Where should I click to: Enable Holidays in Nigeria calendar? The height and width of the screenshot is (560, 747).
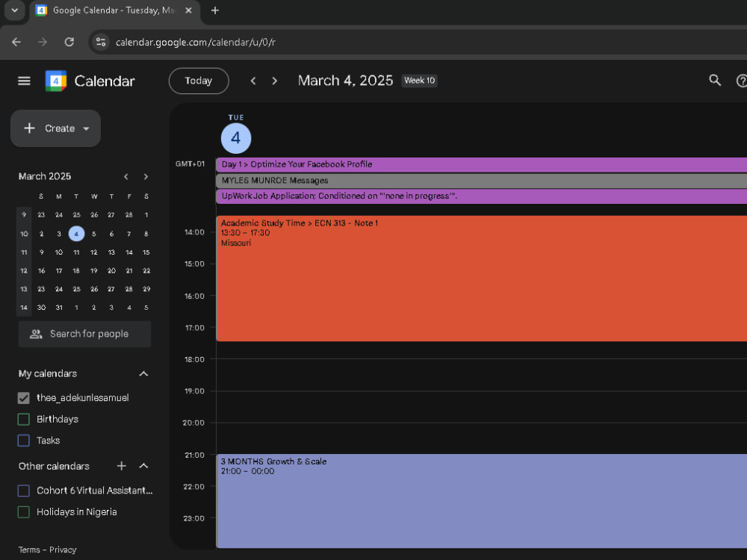23,512
